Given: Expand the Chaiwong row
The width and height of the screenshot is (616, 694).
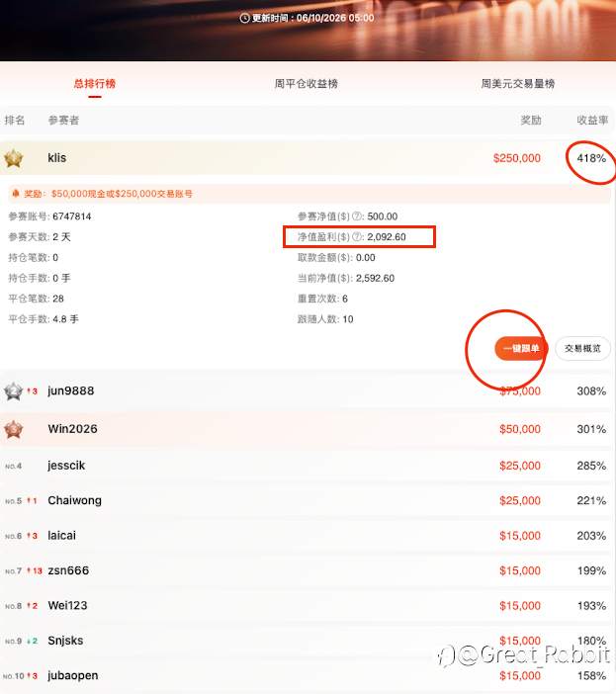Looking at the screenshot, I should [x=308, y=500].
